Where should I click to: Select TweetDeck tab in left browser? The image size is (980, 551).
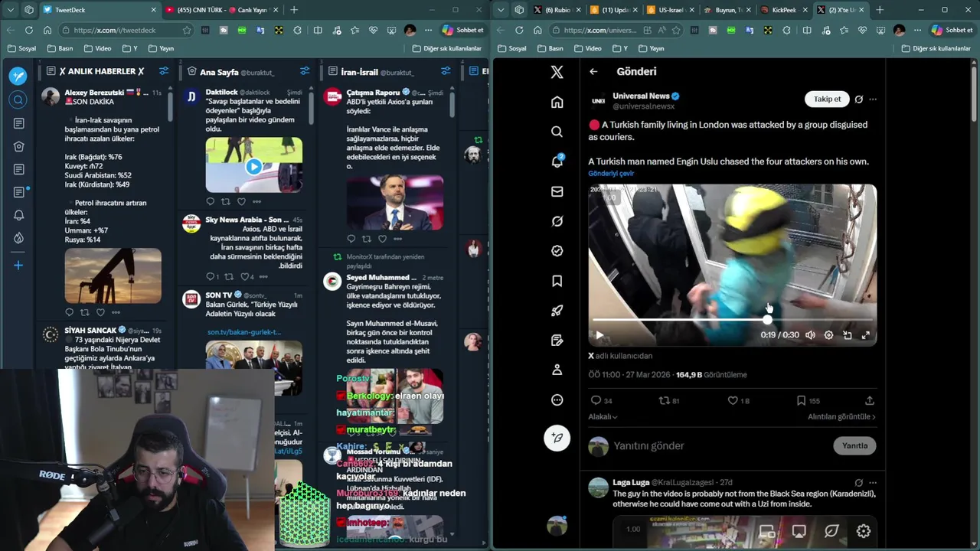click(98, 10)
